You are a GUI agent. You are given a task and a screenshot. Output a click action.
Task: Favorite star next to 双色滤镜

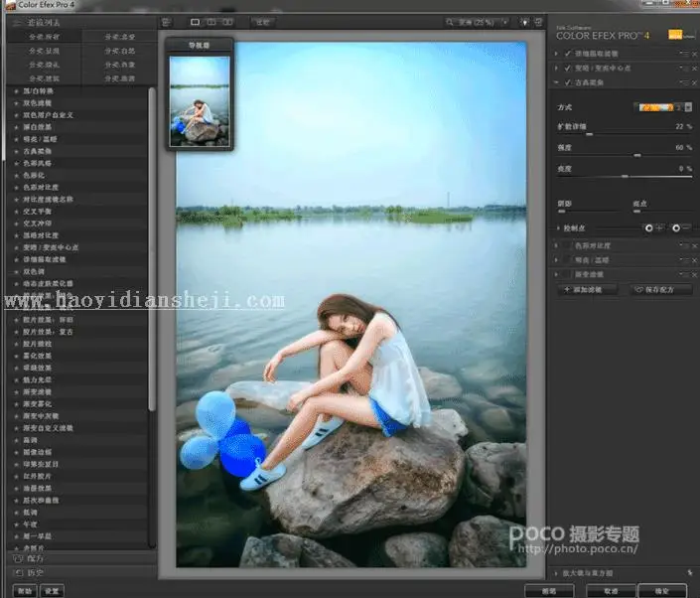pos(16,103)
